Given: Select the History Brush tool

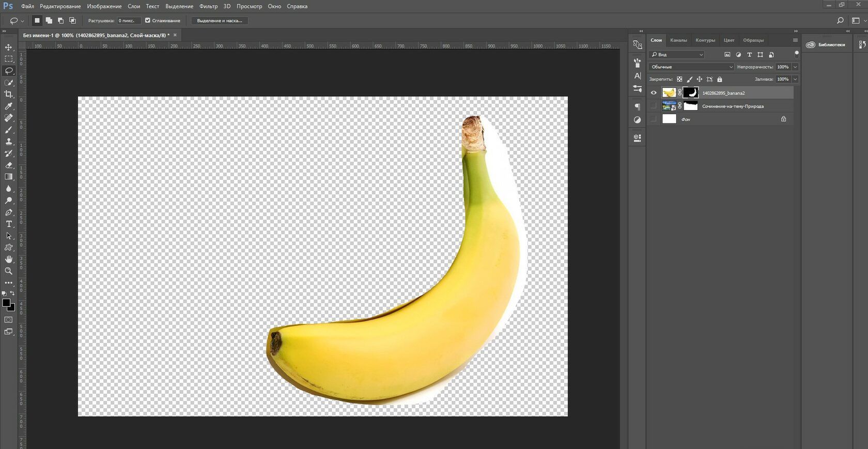Looking at the screenshot, I should pos(9,153).
